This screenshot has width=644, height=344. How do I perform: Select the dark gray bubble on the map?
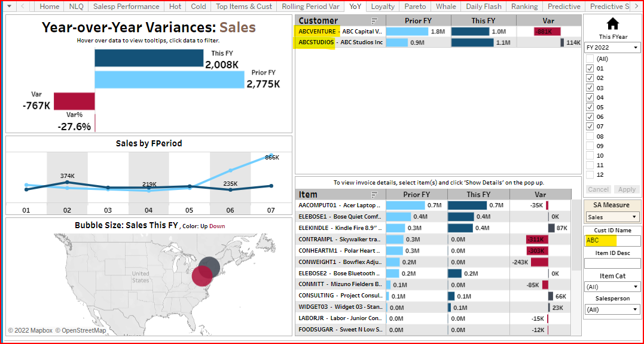[210, 267]
